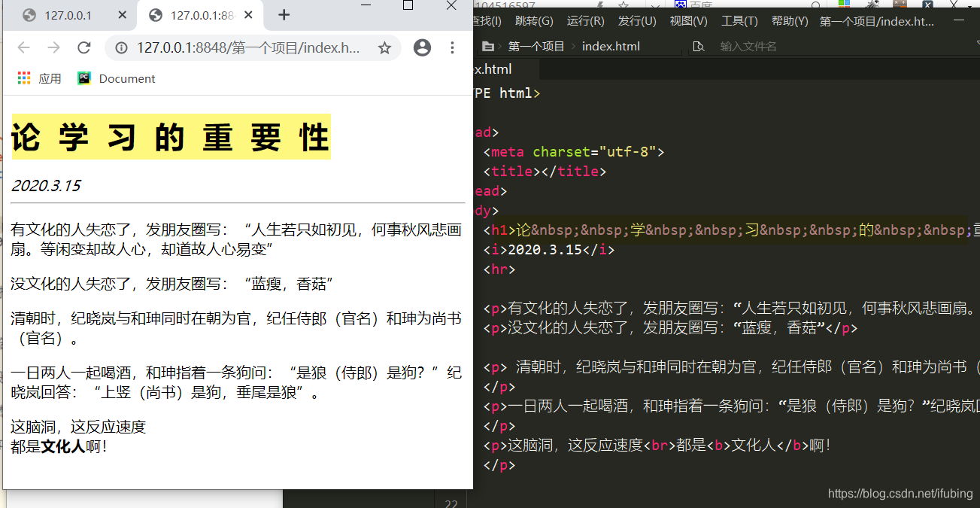Viewport: 980px width, 508px height.
Task: Click line number 22 in editor gutter
Action: (x=451, y=503)
